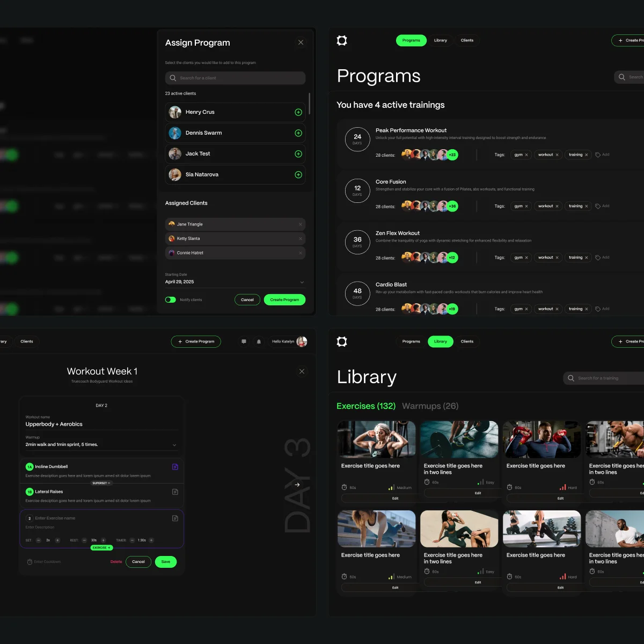644x644 pixels.
Task: Click the green EXERCISE plus chip
Action: pos(101,548)
